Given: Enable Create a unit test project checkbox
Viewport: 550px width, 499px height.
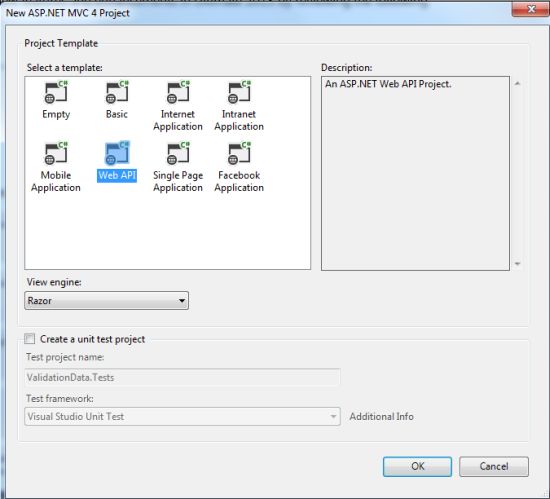Looking at the screenshot, I should pos(29,339).
